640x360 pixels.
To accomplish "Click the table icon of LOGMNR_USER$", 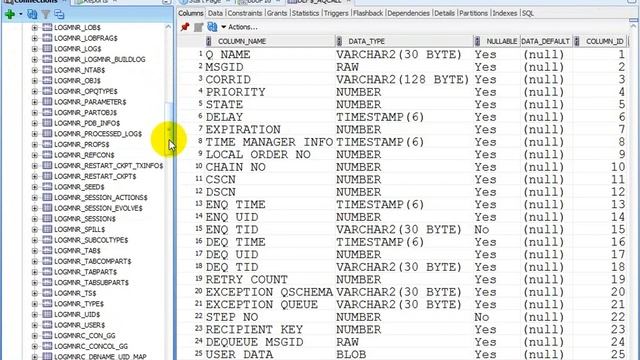I will [x=47, y=324].
